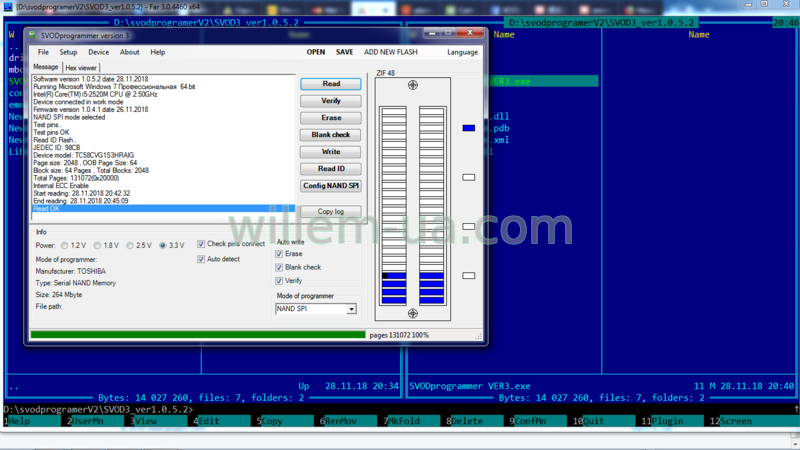Click the Read ID button
The width and height of the screenshot is (800, 450).
(x=331, y=169)
